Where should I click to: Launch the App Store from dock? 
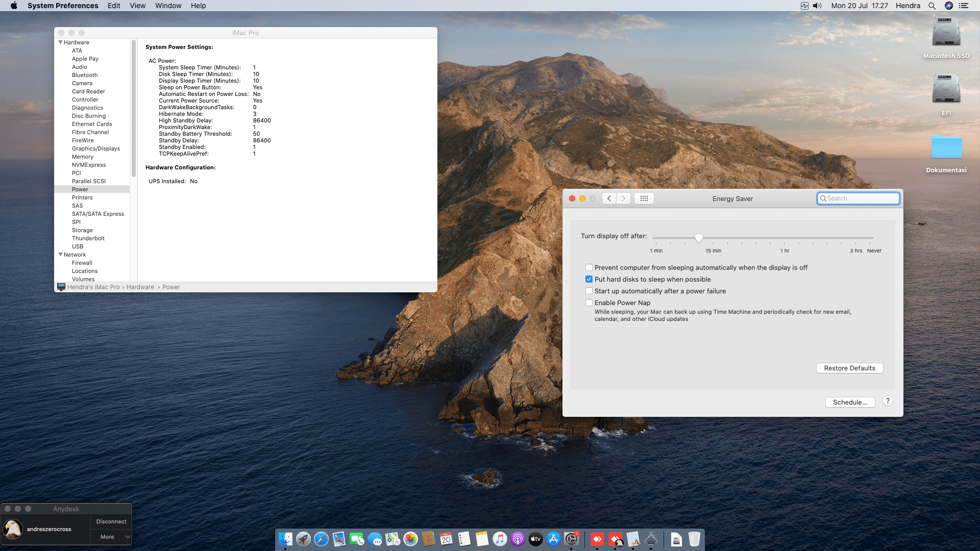coord(553,539)
